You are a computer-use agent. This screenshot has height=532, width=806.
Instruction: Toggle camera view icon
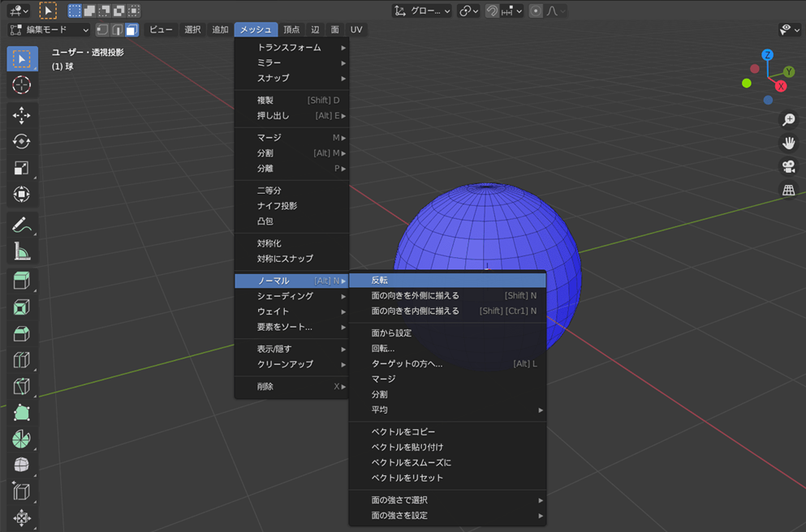788,166
